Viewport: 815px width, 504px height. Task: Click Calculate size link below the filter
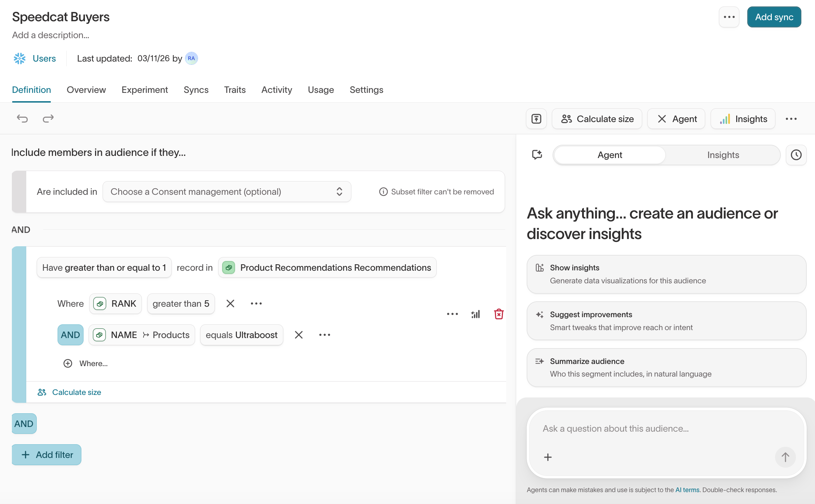point(69,392)
